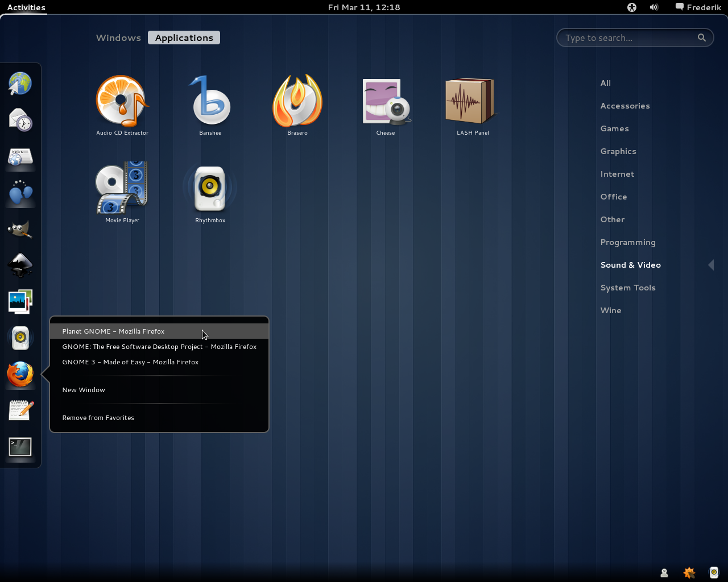Select Remove from Favorites
The height and width of the screenshot is (582, 728).
pos(159,418)
